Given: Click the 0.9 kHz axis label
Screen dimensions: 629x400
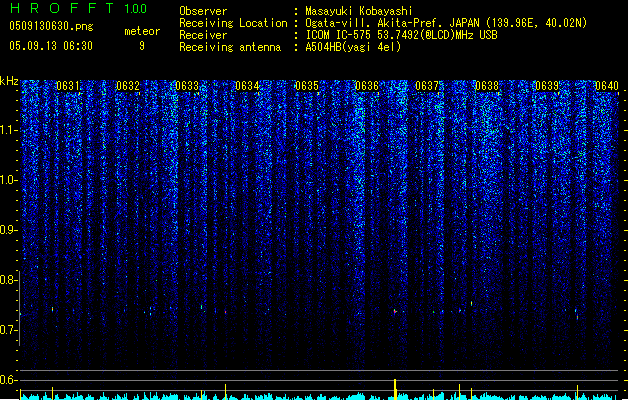Looking at the screenshot, I should coord(8,230).
